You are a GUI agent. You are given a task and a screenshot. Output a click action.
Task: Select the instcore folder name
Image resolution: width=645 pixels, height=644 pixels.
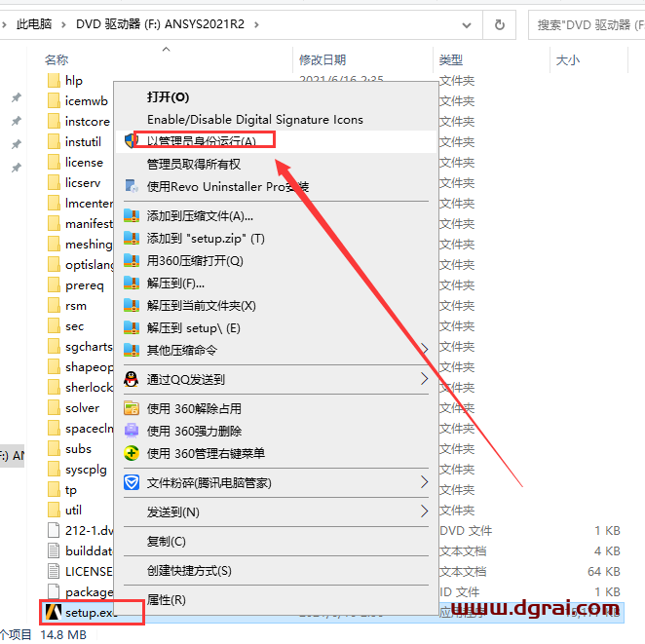[x=88, y=122]
